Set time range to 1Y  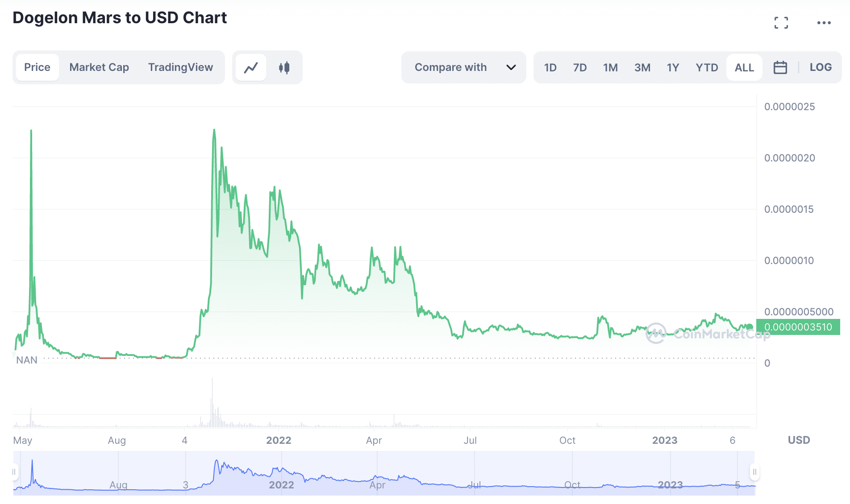click(x=673, y=68)
